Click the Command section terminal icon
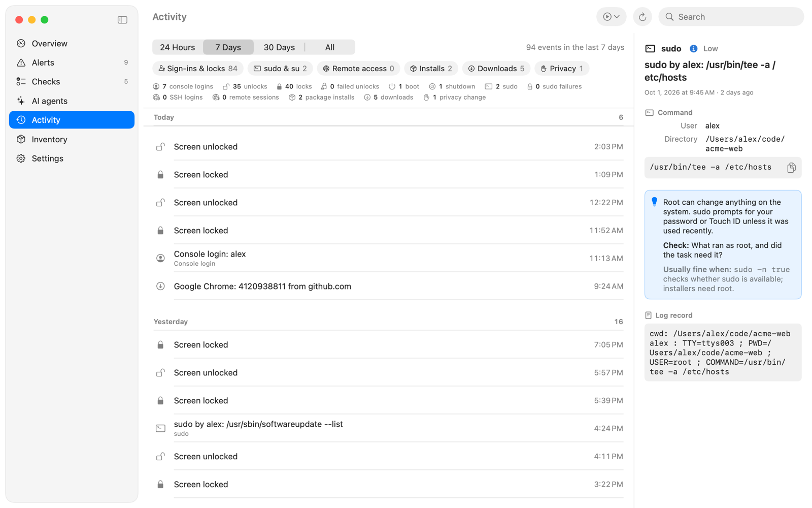The width and height of the screenshot is (812, 508). pos(649,113)
